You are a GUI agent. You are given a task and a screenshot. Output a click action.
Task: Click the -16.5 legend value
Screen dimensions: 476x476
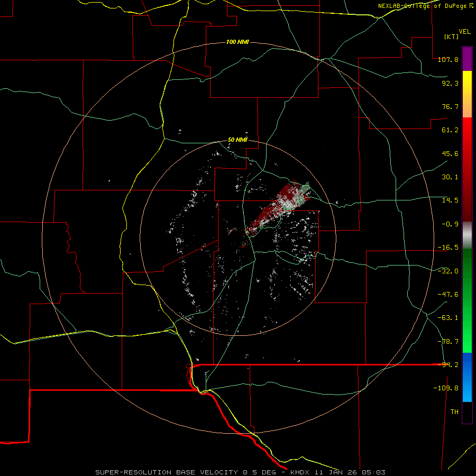(448, 248)
